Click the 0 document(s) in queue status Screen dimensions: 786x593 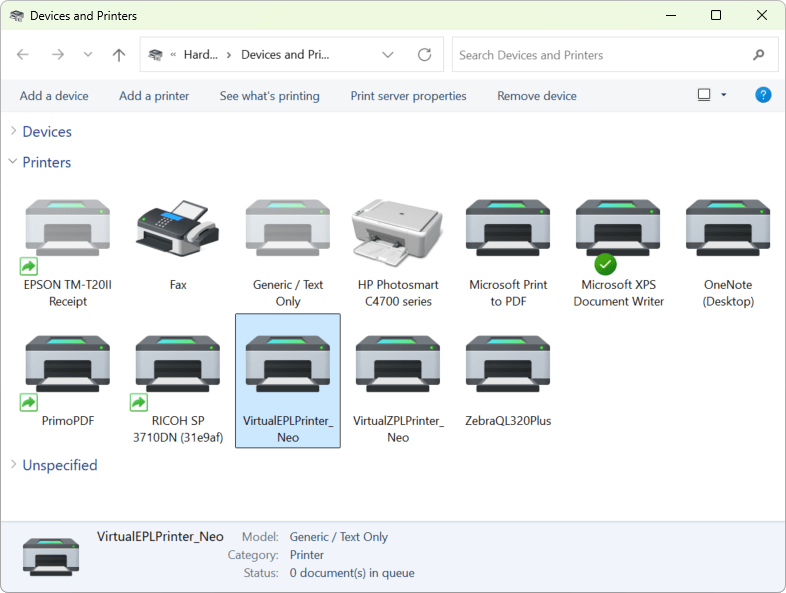tap(352, 573)
